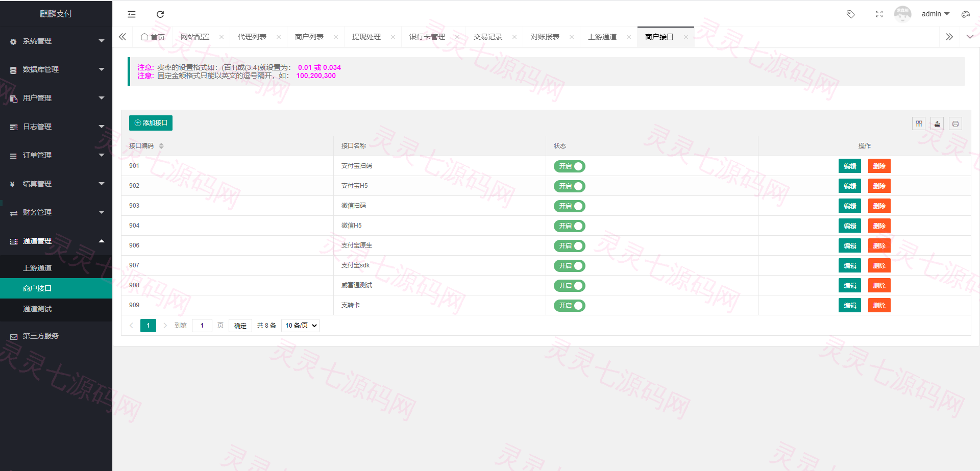Close the 商户接口 tab
Image resolution: width=980 pixels, height=471 pixels.
[x=686, y=37]
